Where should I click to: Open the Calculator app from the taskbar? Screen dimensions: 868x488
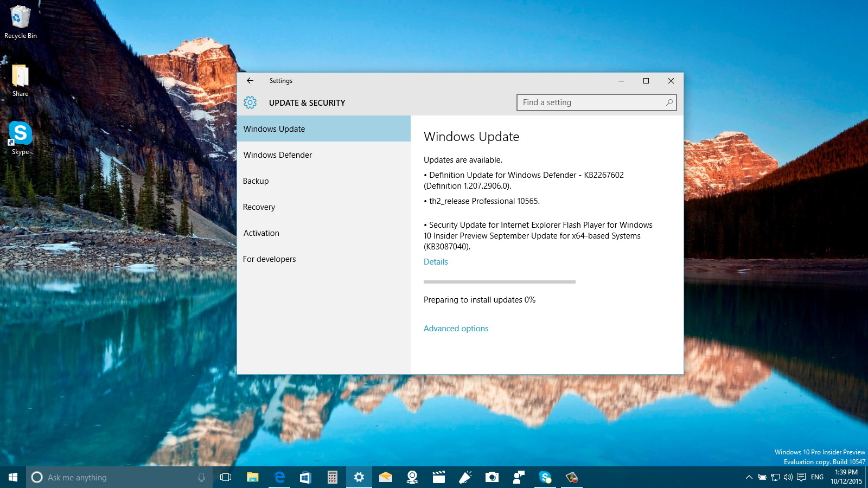(x=331, y=477)
